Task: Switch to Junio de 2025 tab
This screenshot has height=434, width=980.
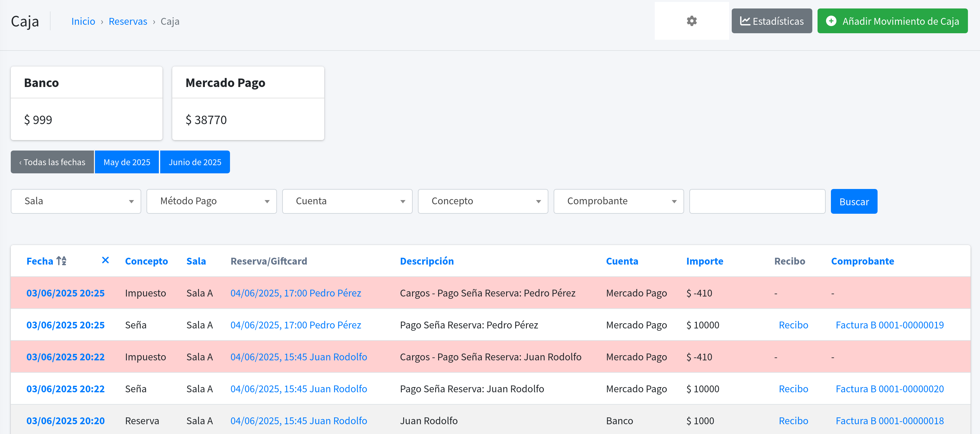Action: tap(195, 162)
